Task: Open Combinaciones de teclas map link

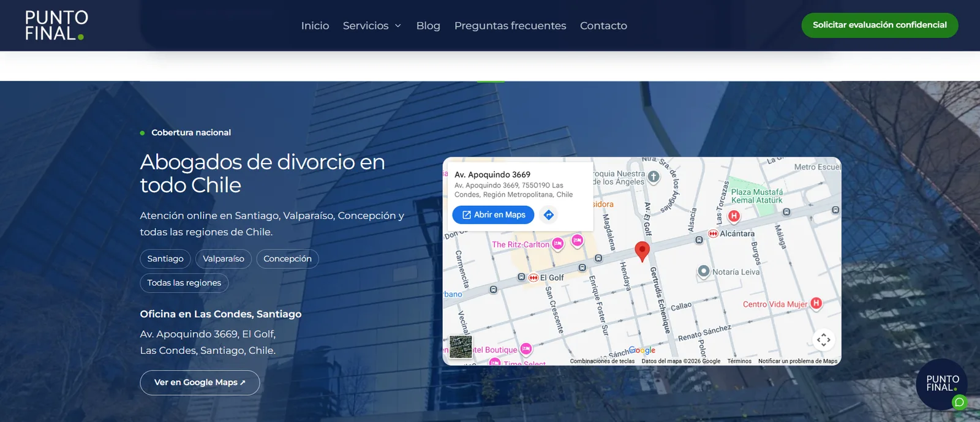Action: 602,361
